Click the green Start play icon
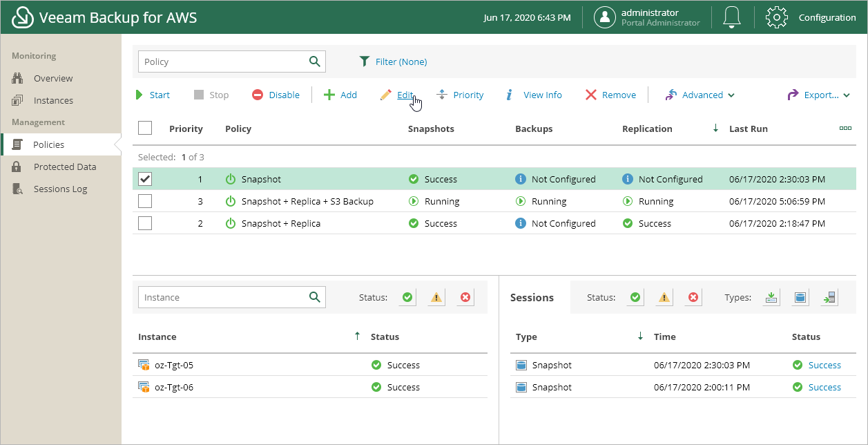 pyautogui.click(x=139, y=95)
